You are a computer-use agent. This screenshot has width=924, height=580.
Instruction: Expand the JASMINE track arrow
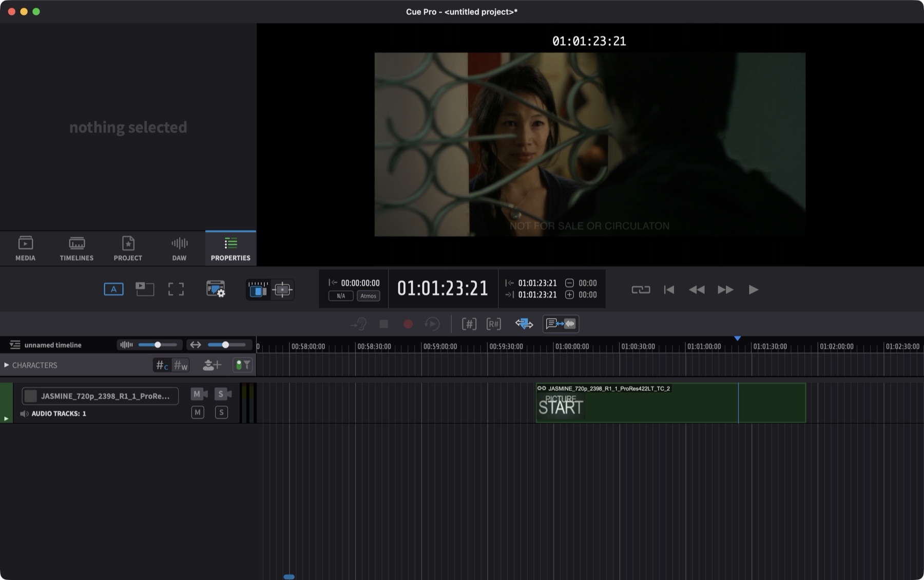pyautogui.click(x=6, y=419)
